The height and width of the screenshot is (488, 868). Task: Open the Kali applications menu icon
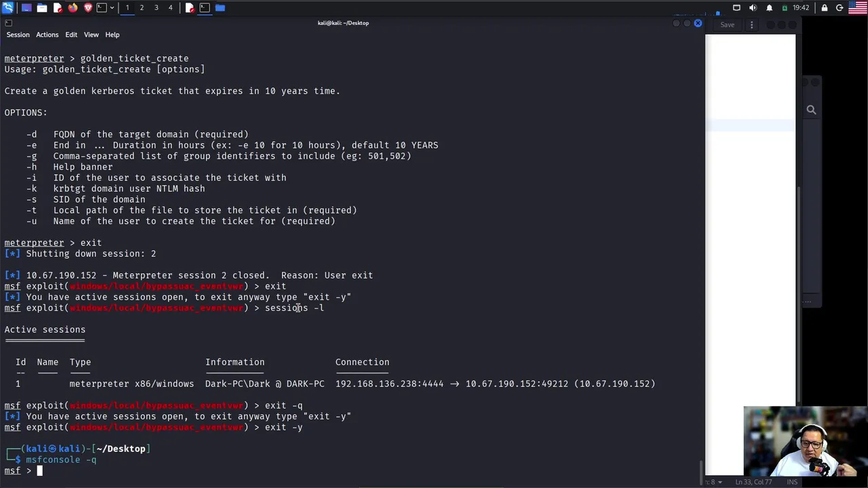[7, 7]
